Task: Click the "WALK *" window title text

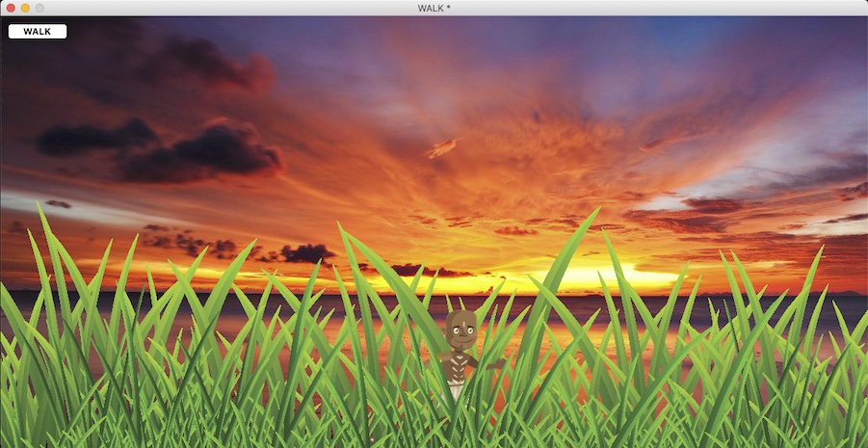Action: [434, 8]
